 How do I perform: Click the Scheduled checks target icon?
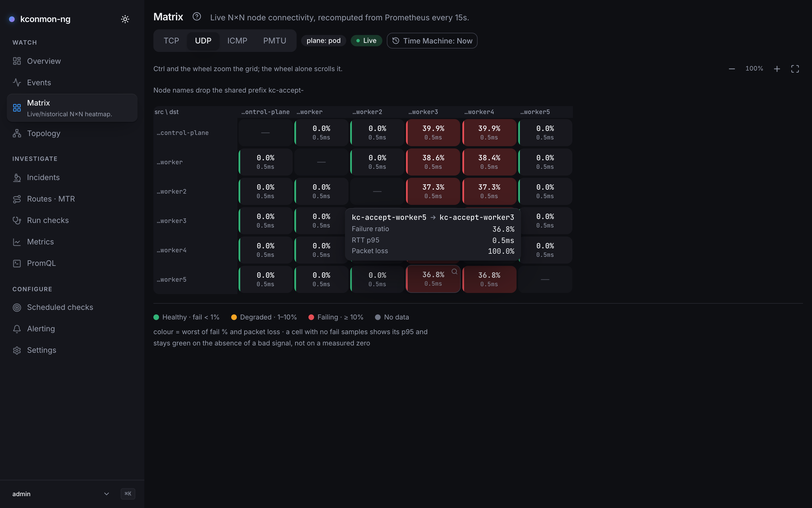tap(17, 307)
